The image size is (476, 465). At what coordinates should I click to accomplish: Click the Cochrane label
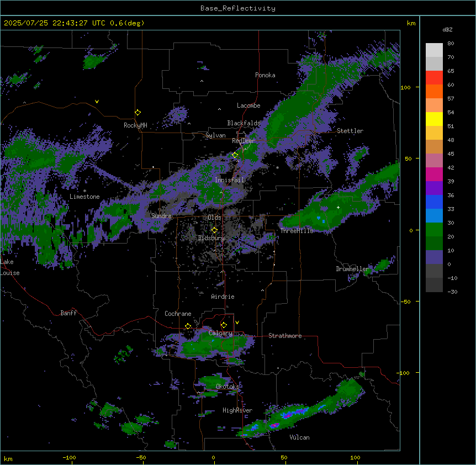pos(178,314)
